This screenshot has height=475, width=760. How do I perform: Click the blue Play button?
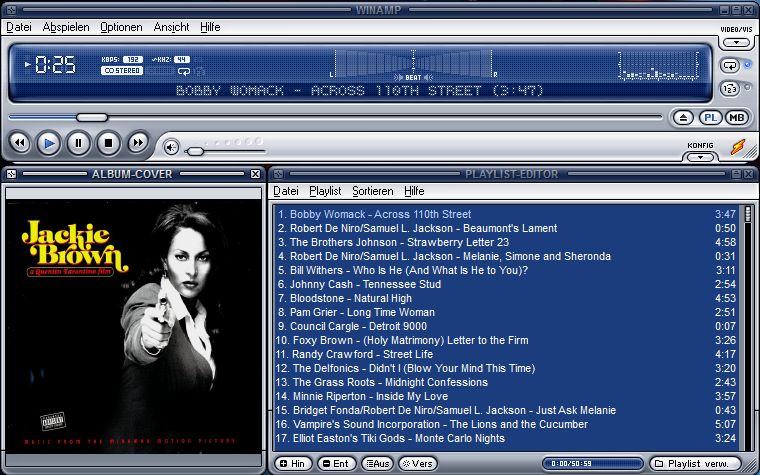(x=49, y=143)
